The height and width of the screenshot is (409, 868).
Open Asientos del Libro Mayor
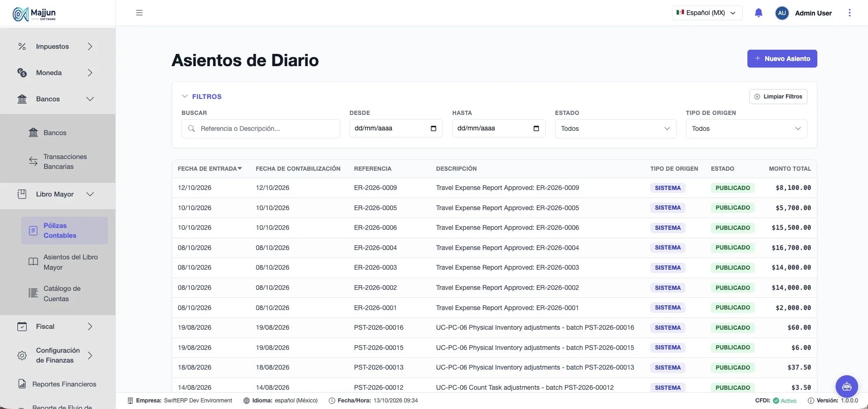64,262
